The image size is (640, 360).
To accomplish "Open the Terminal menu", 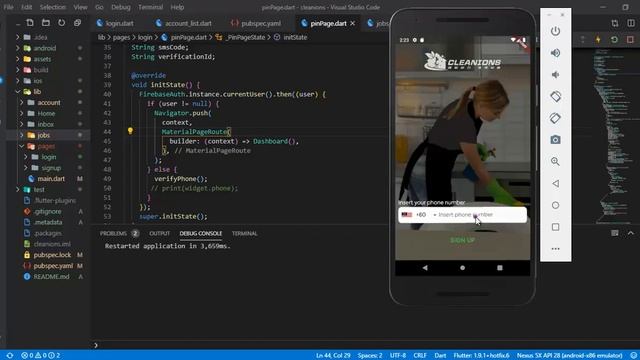I will 150,7.
